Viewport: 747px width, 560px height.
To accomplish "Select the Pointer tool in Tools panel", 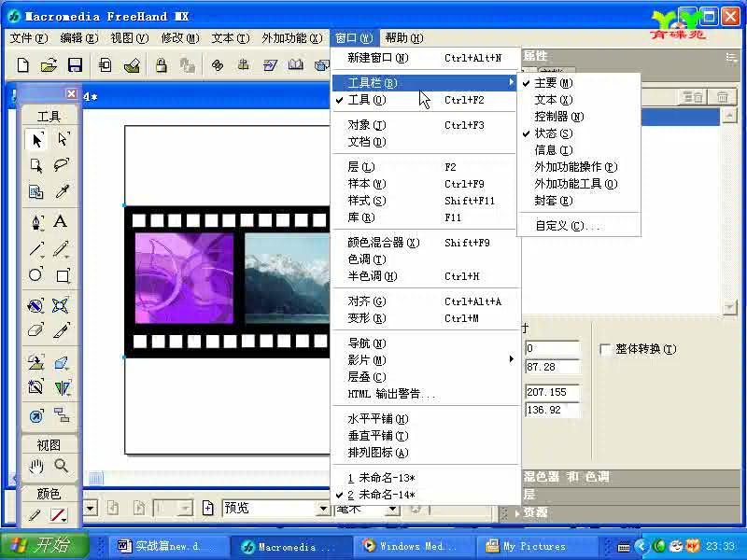I will pos(36,140).
